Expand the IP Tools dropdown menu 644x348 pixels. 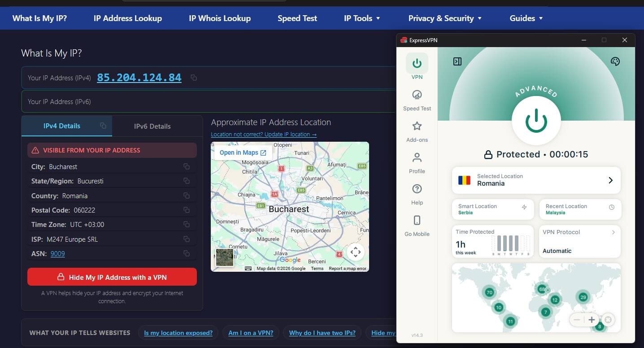pos(362,18)
